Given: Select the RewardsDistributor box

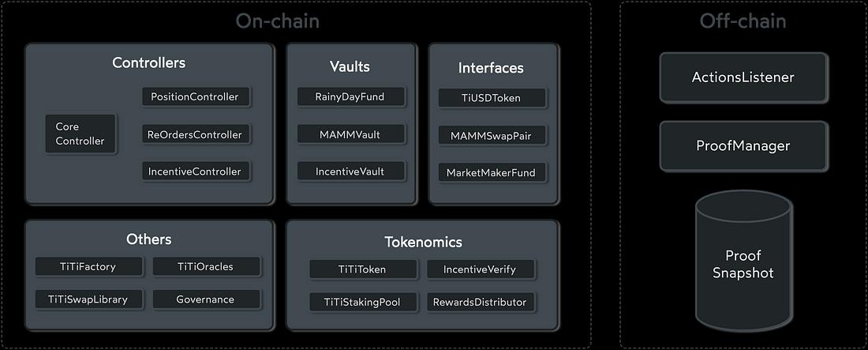Looking at the screenshot, I should pyautogui.click(x=480, y=302).
